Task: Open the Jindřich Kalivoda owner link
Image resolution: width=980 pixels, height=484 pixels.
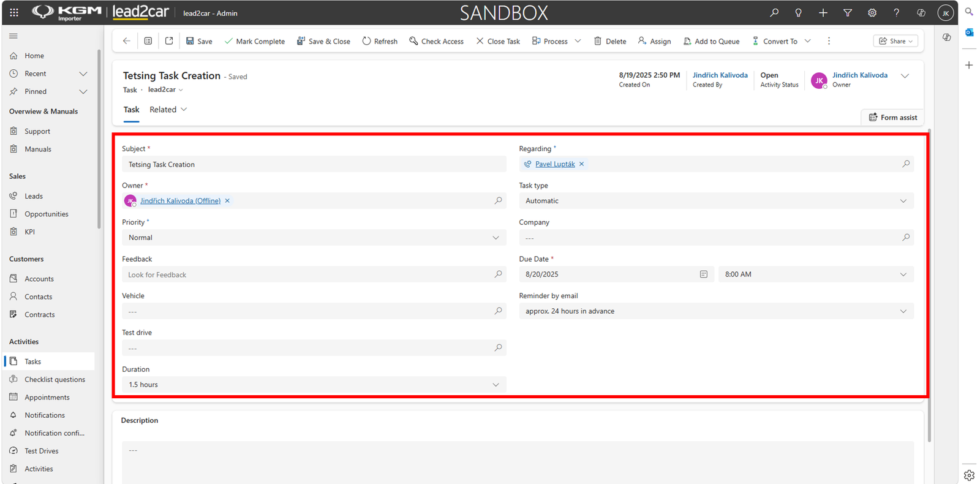Action: click(860, 75)
